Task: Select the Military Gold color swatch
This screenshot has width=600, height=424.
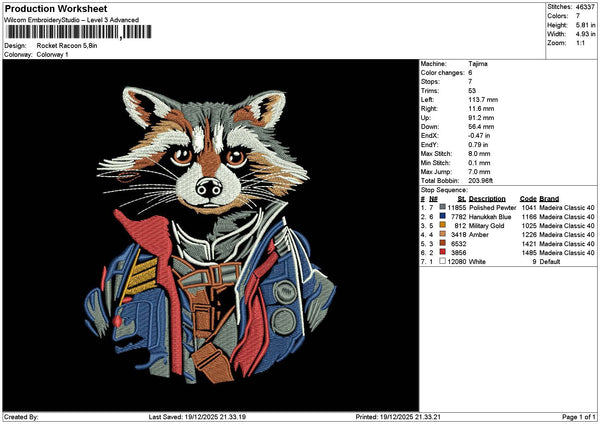Action: click(x=442, y=225)
